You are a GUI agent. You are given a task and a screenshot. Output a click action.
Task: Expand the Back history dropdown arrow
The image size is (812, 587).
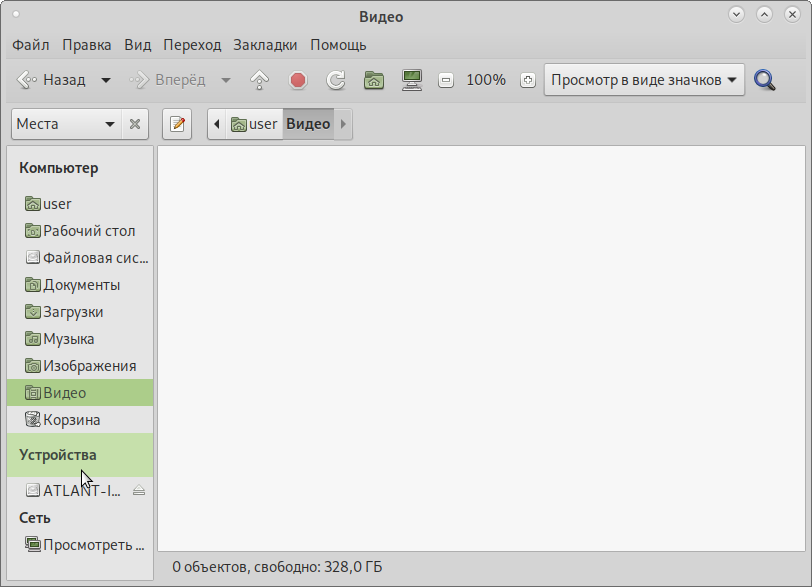pyautogui.click(x=106, y=80)
